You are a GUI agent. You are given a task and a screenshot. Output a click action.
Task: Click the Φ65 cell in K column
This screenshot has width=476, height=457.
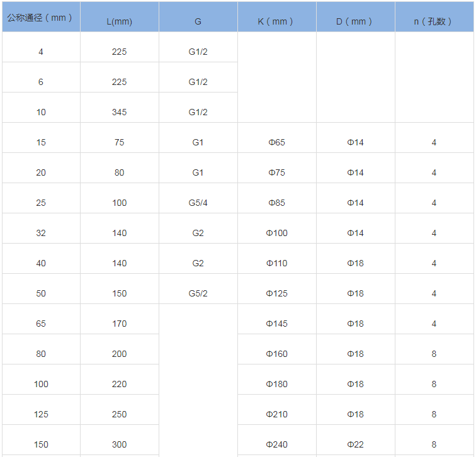[x=277, y=142]
